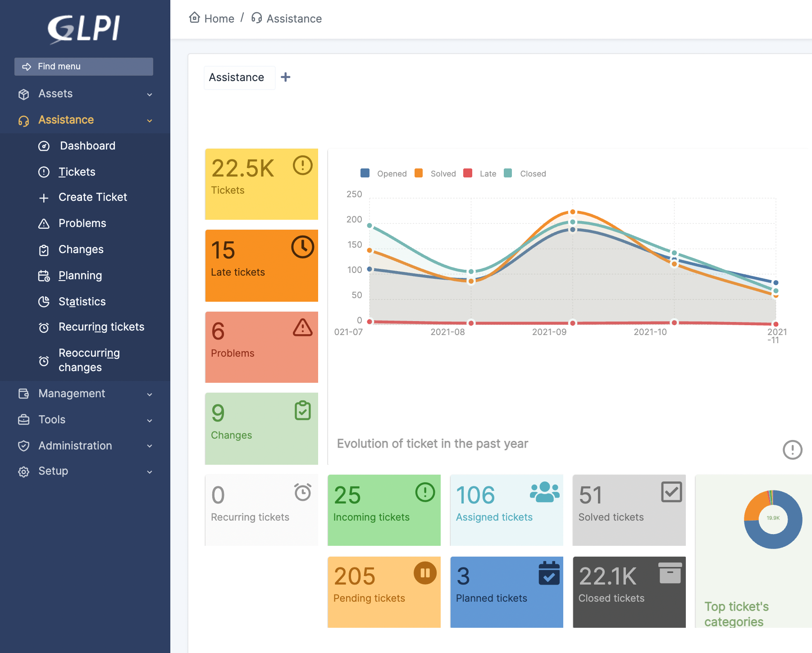Click the calendar icon on Planned tickets

pyautogui.click(x=549, y=573)
